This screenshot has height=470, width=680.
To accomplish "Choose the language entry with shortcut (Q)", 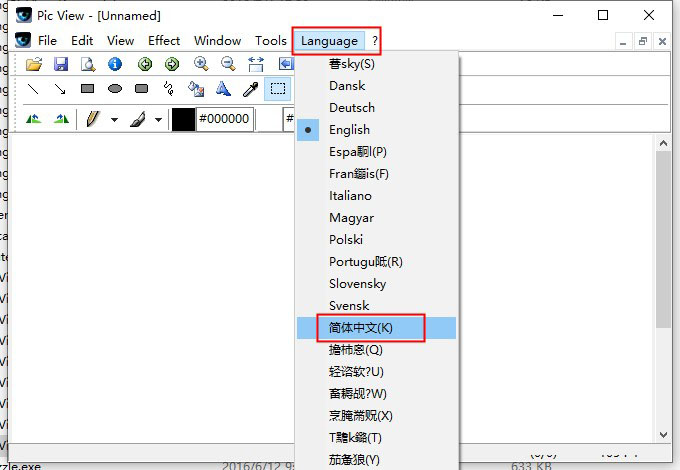I will [x=376, y=350].
